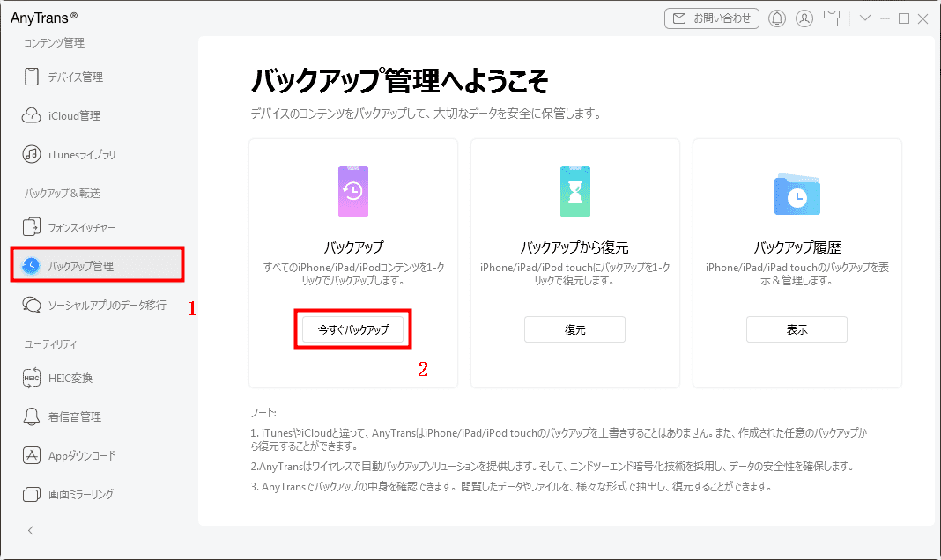Image resolution: width=941 pixels, height=560 pixels.
Task: Click the 着信音管理 bell icon
Action: [x=31, y=416]
